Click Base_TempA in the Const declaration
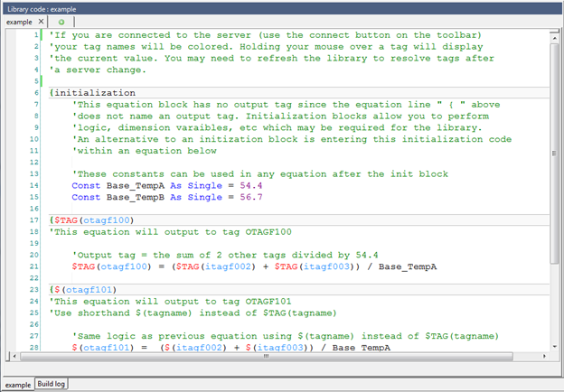Viewport: 564px width, 392px height. click(x=136, y=186)
